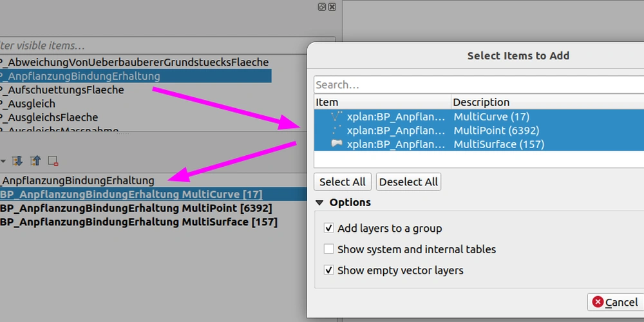This screenshot has width=644, height=322.
Task: Click the Collapse All layers icon
Action: (x=35, y=161)
